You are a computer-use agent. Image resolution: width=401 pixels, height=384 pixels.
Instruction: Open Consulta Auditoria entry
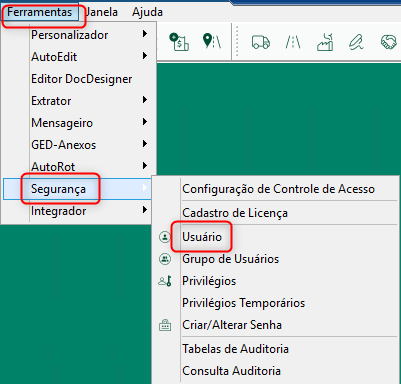tap(231, 371)
